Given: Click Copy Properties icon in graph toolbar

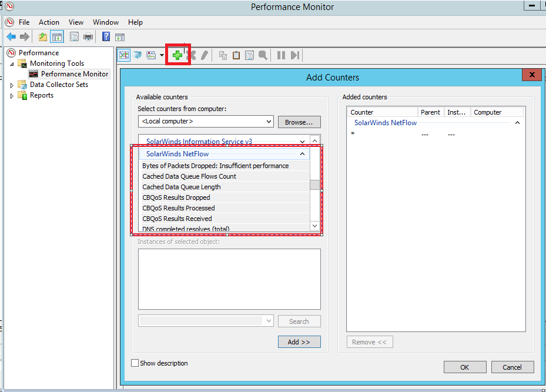Looking at the screenshot, I should [223, 55].
